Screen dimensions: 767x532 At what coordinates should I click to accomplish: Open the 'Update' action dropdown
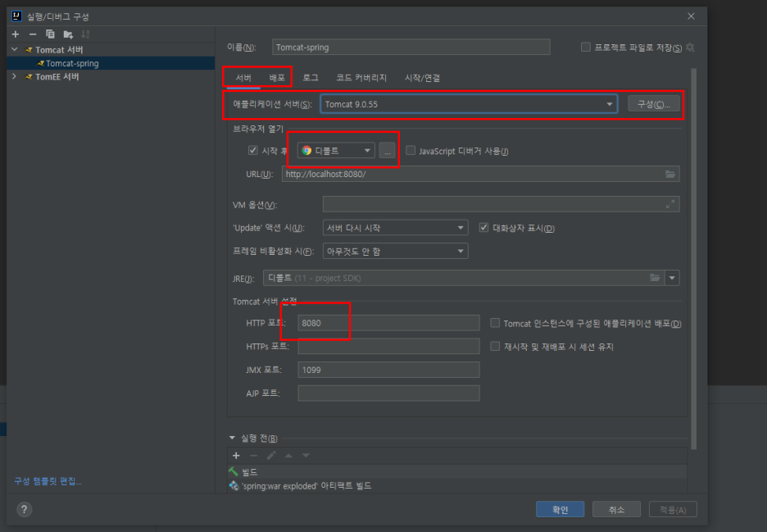395,228
